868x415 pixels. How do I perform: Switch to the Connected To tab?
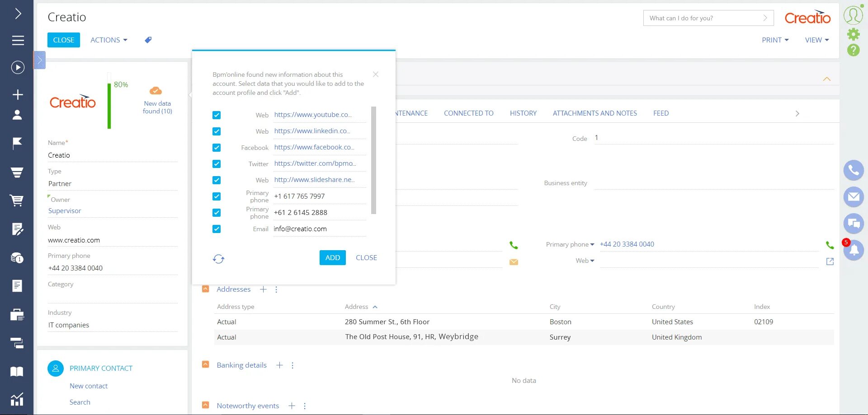[469, 113]
